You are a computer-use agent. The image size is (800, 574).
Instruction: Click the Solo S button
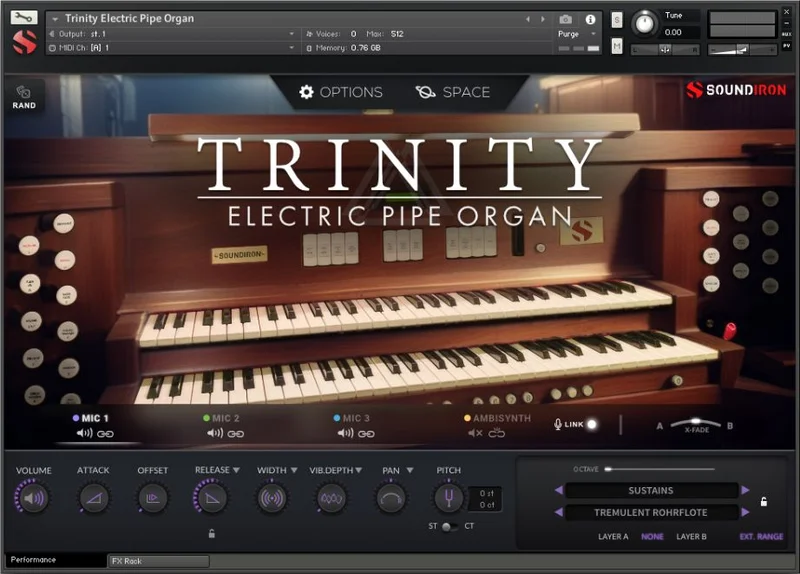point(617,20)
